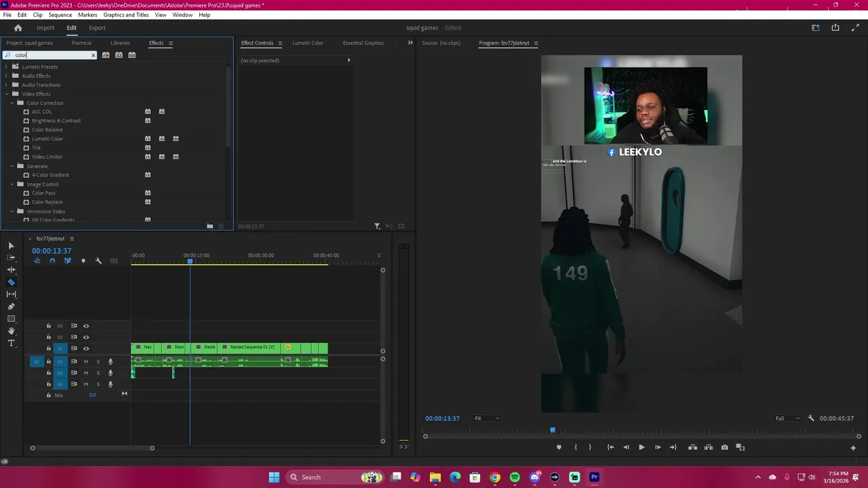Image resolution: width=868 pixels, height=488 pixels.
Task: Select the Track Select Forward tool
Action: pos(11,258)
